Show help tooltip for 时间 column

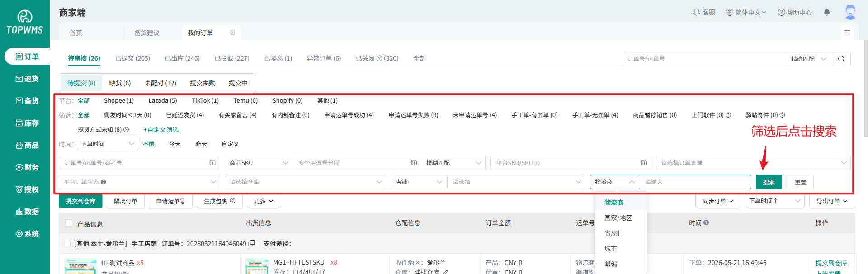706,222
